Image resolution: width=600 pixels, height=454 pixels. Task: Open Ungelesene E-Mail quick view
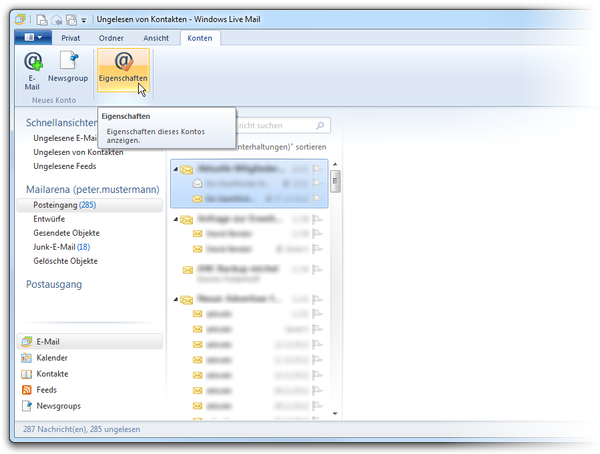[x=65, y=138]
